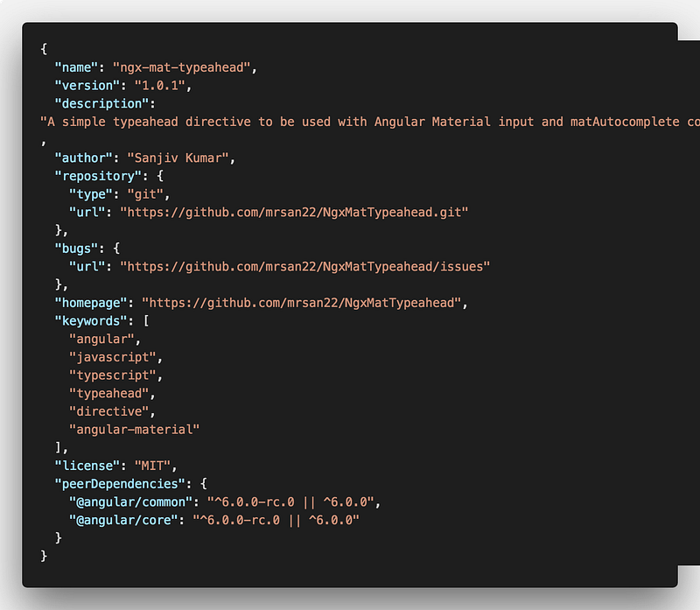Click the "name" key in the JSON
The image size is (700, 610).
(77, 67)
